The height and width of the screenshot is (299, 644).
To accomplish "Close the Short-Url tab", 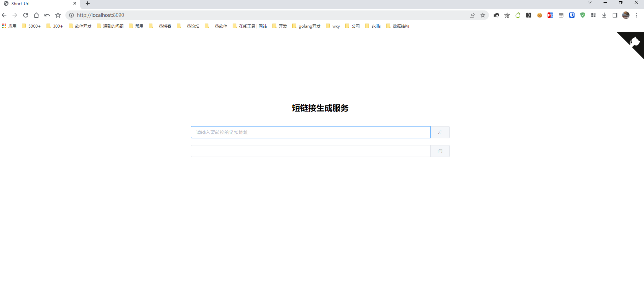I will (75, 3).
